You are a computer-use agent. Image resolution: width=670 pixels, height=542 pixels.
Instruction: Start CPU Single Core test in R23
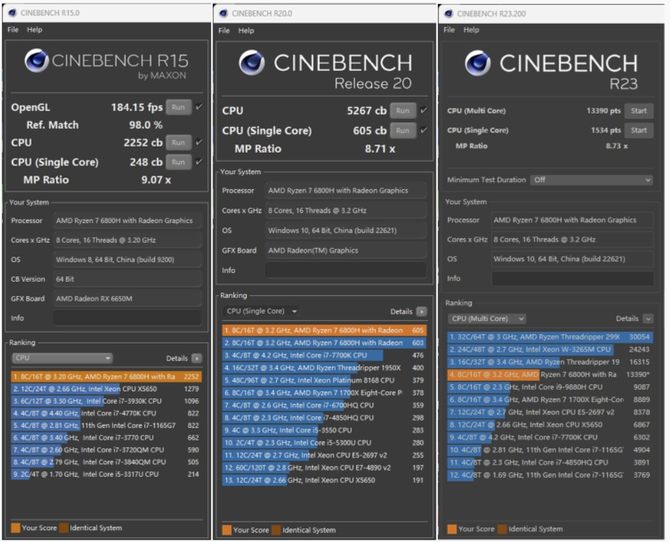[639, 130]
